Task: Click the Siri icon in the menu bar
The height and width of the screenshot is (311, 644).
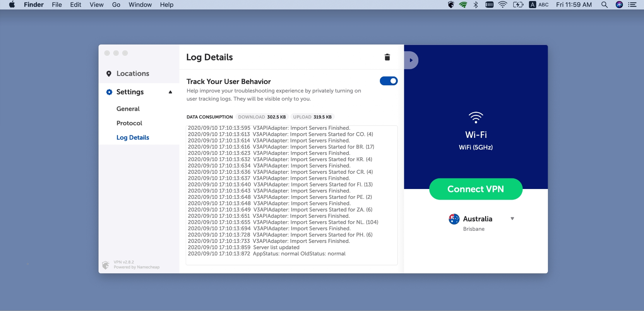Action: [x=619, y=5]
